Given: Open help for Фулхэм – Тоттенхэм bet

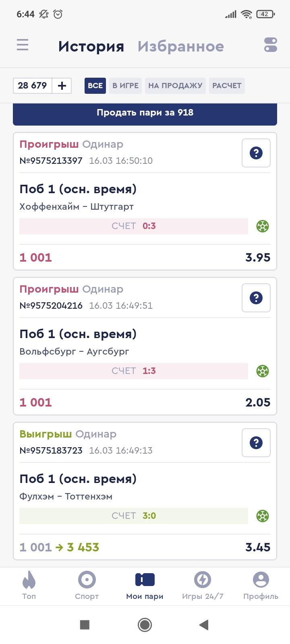Looking at the screenshot, I should click(x=256, y=443).
